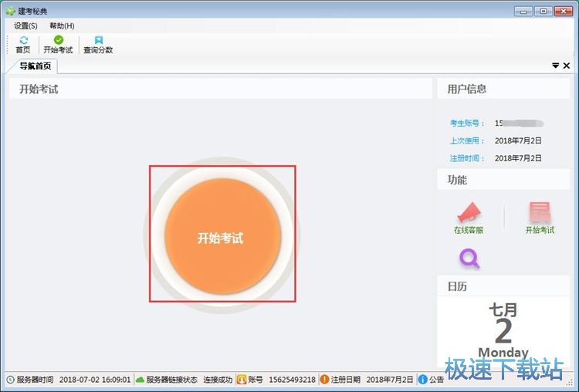Close the 建考秘典 window

pos(564,12)
